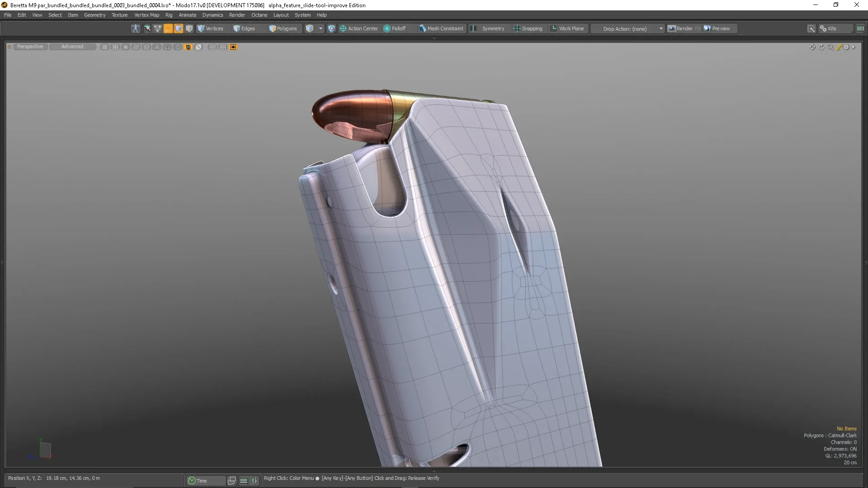Click the grey cube icon before Vertices
The image size is (868, 488).
[189, 28]
